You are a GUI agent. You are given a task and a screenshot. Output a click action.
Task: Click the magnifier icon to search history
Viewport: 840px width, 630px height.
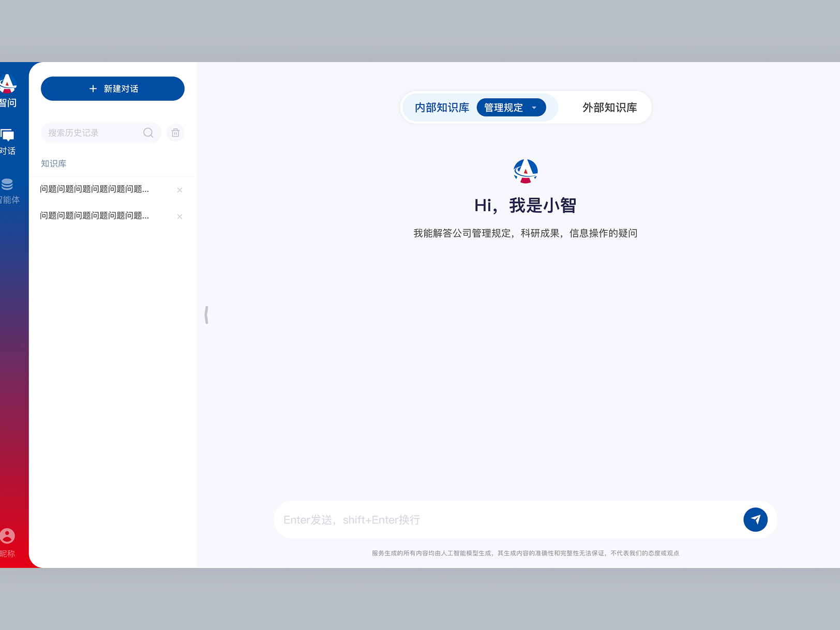point(148,133)
